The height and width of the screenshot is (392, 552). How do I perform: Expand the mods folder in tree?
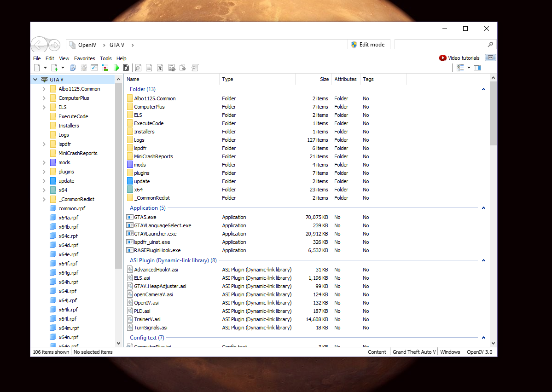point(44,162)
